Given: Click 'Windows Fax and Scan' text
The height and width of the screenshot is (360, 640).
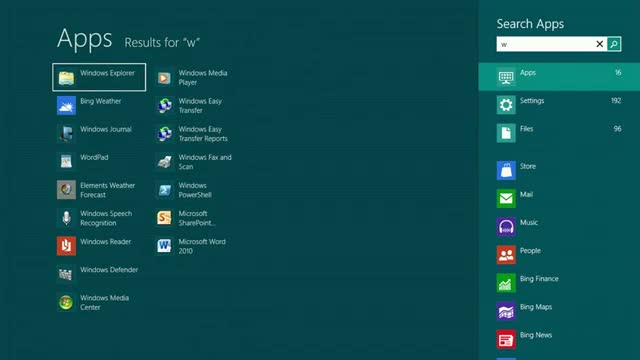Looking at the screenshot, I should 205,162.
